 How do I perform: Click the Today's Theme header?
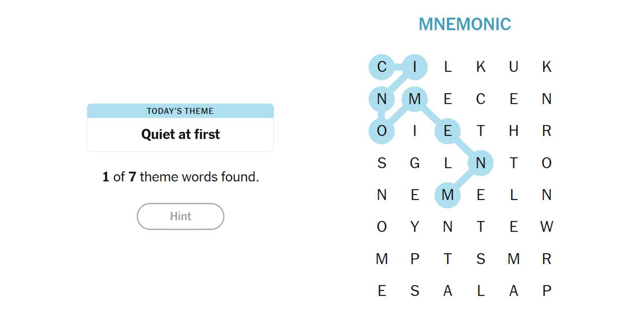point(180,111)
